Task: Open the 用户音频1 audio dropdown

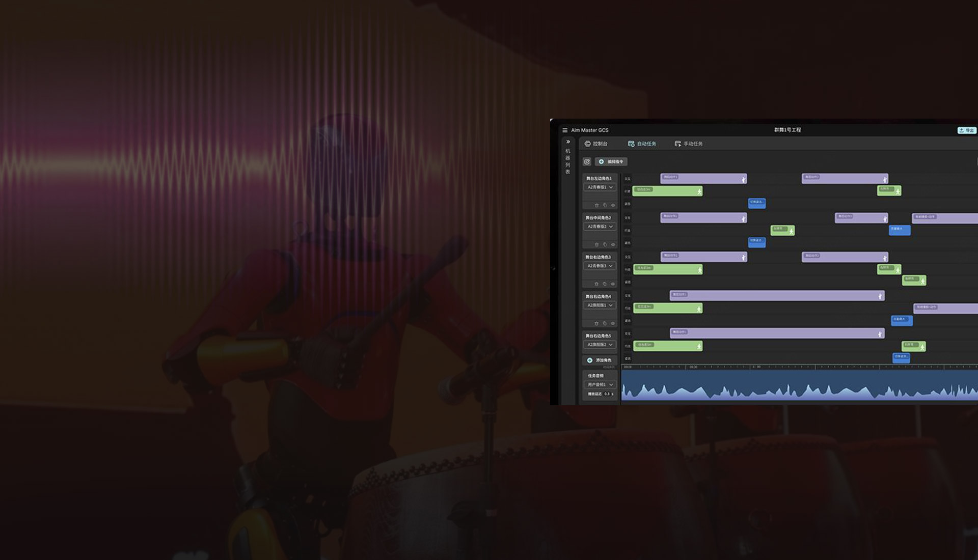Action: coord(600,384)
